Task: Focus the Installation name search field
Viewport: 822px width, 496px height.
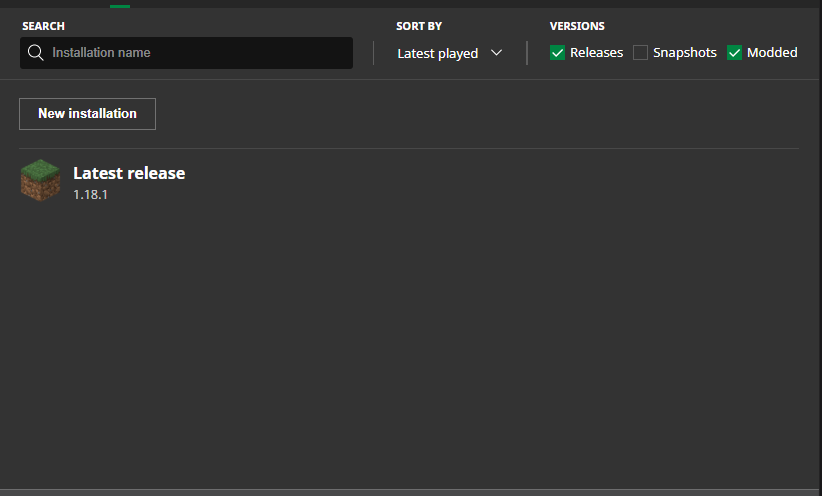Action: [x=186, y=53]
